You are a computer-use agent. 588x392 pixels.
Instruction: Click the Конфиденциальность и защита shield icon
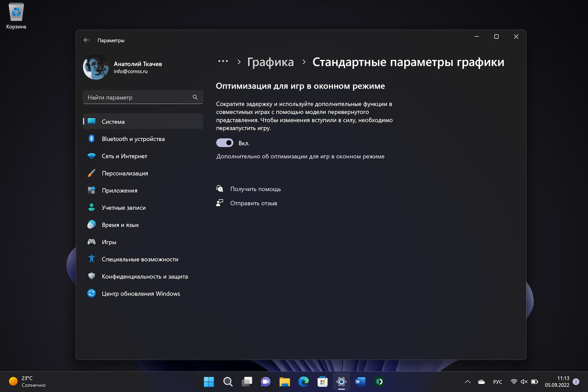coord(91,276)
